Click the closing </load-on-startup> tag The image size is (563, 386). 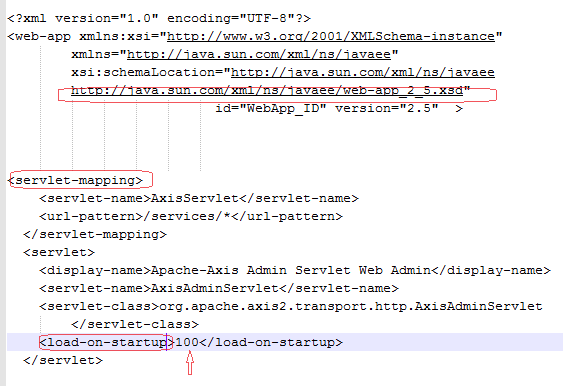(271, 342)
